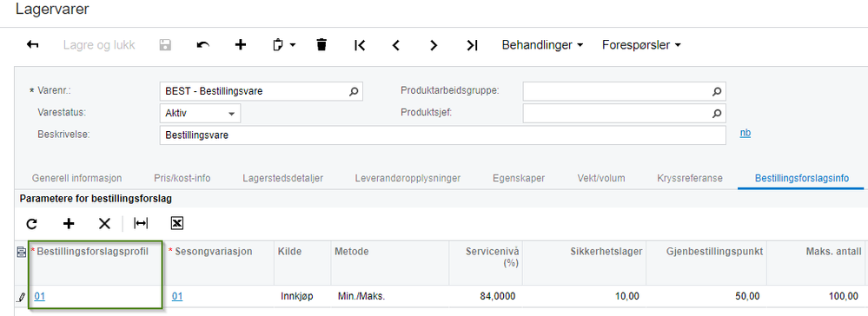Go to previous record
Screen dimensions: 868x316
(396, 45)
